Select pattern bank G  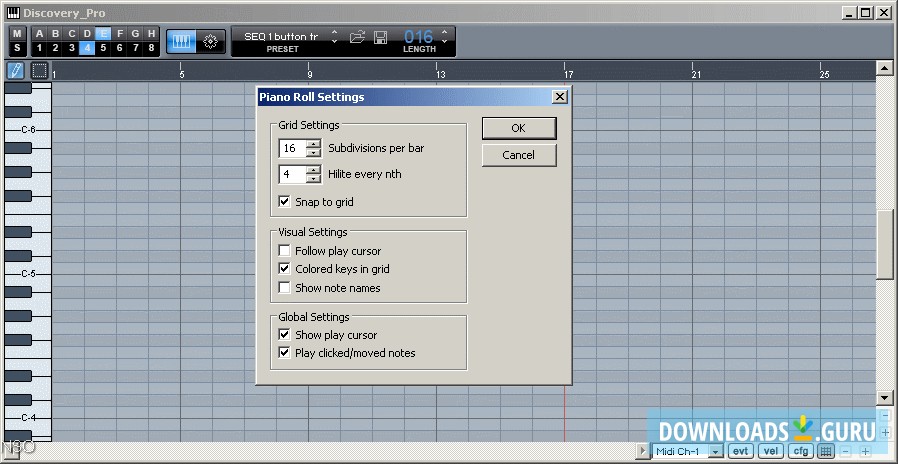(135, 34)
